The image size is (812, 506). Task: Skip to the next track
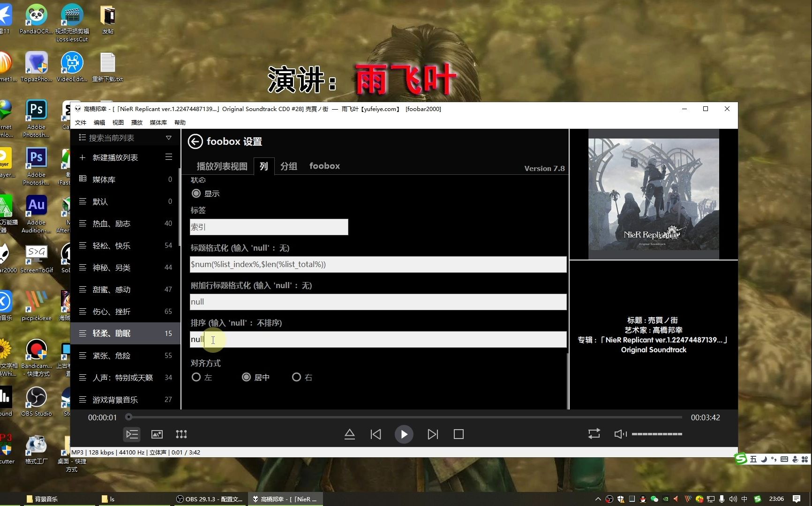(433, 434)
